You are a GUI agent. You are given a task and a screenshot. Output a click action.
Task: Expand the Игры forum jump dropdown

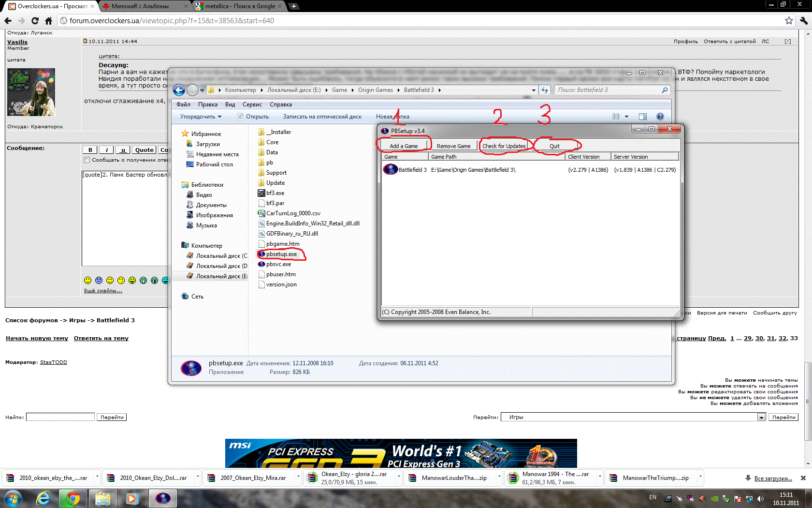(x=761, y=417)
